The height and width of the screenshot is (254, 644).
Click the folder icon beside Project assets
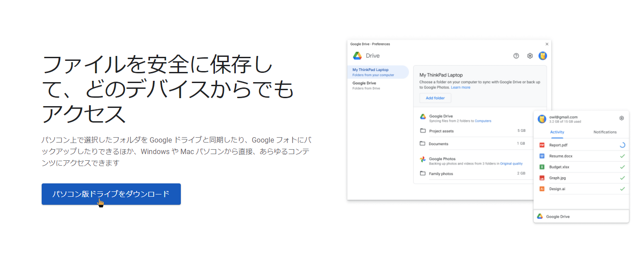423,131
